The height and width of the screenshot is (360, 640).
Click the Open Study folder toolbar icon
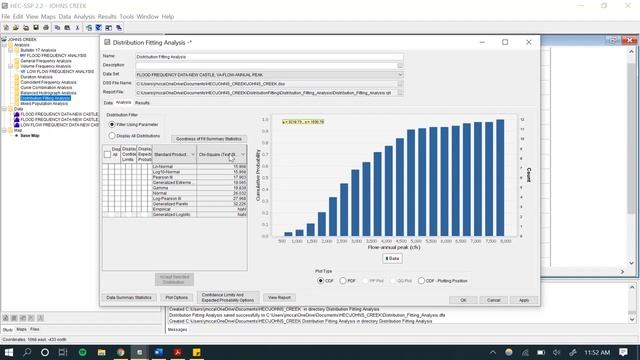(x=16, y=28)
